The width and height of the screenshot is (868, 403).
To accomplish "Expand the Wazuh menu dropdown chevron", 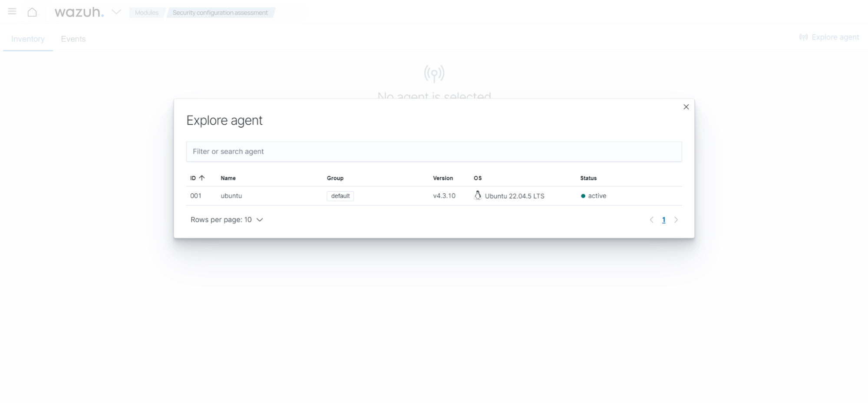I will pos(116,12).
